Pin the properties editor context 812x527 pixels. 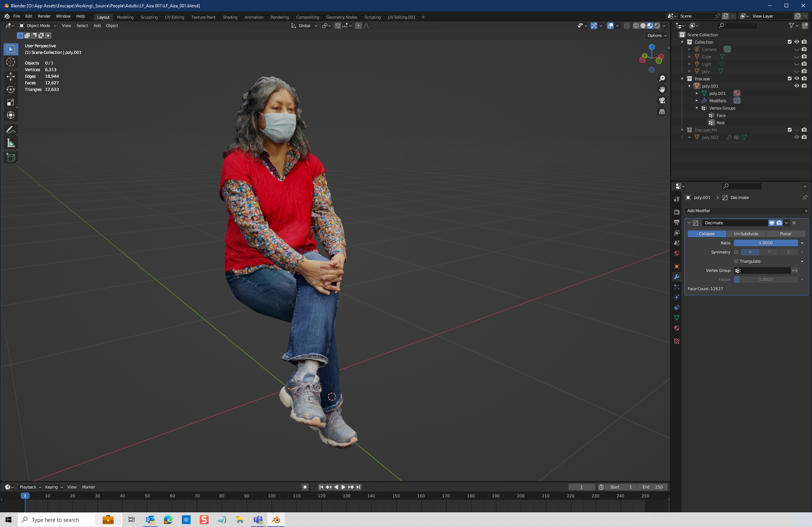pos(805,198)
